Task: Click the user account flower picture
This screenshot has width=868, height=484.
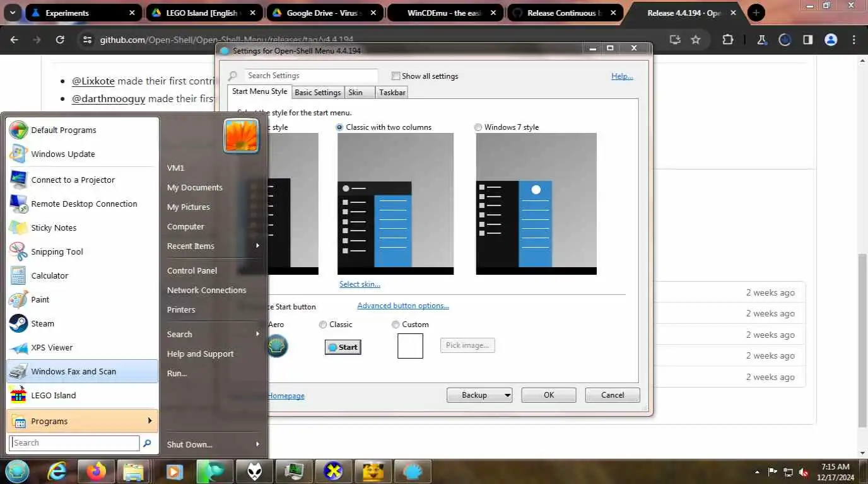Action: 241,135
